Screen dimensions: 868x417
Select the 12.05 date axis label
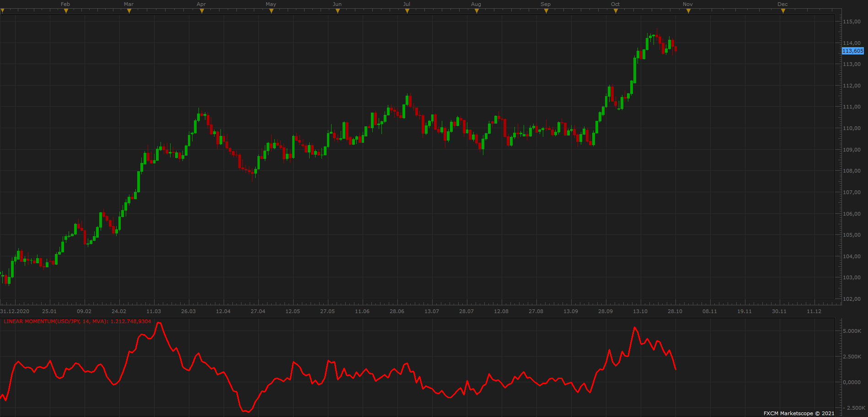[x=293, y=311]
